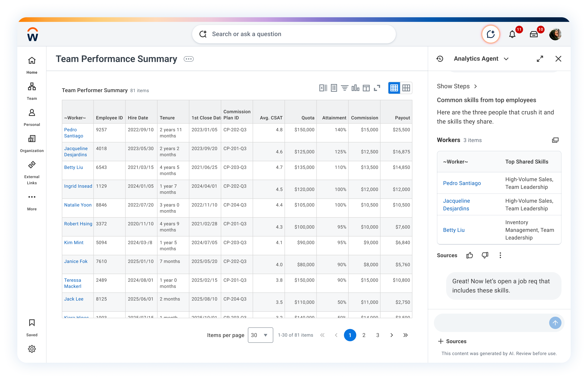Open Jacqueline Desjardins in main table
Viewport: 588px width, 380px height.
76,151
